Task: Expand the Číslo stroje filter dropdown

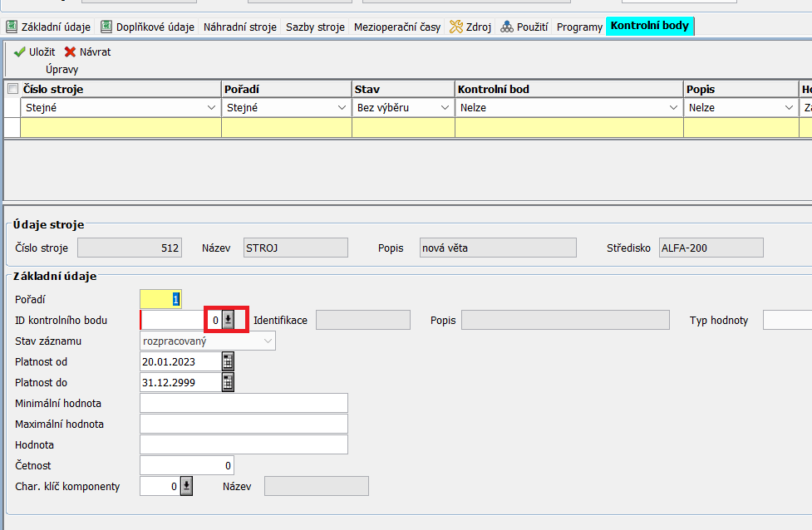Action: (210, 107)
